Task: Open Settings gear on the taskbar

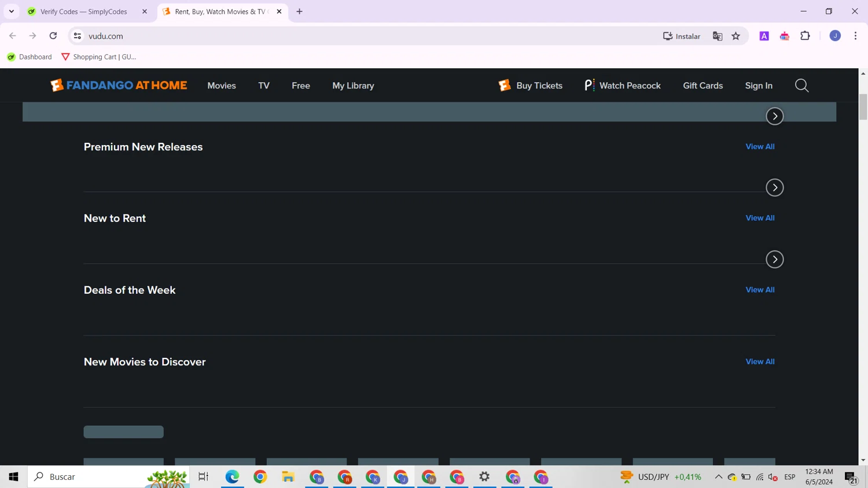Action: (485, 477)
